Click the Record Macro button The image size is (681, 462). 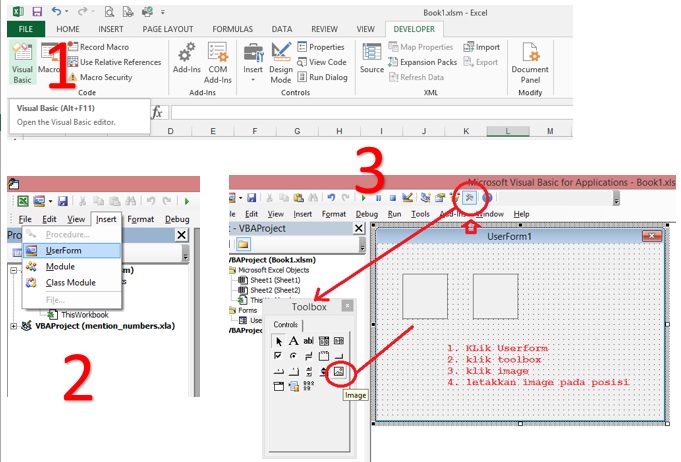coord(99,47)
